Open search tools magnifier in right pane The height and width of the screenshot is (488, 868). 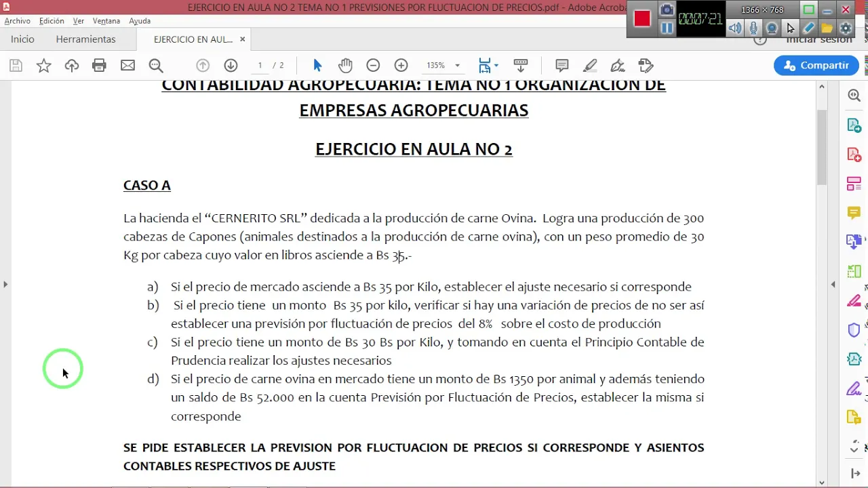point(854,96)
